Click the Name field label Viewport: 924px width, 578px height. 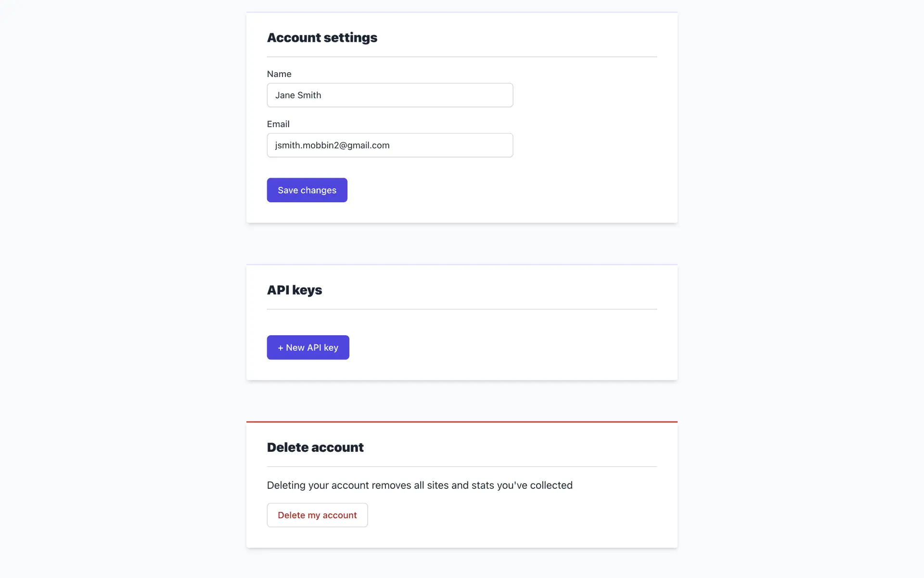pos(279,74)
